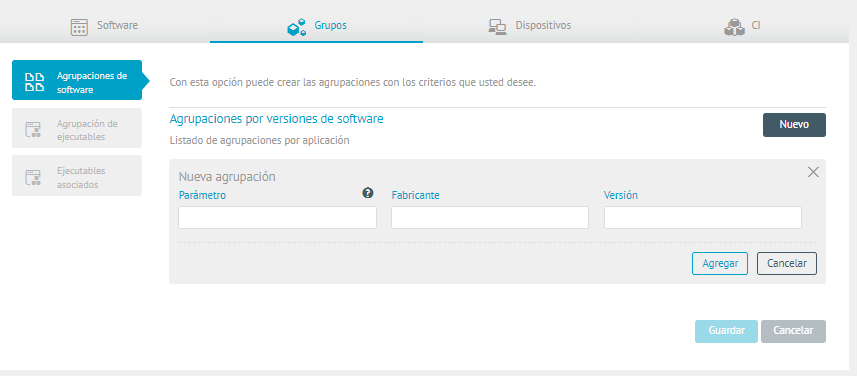Viewport: 857px width, 376px height.
Task: Open Ejecutables asociados sidebar item
Action: tap(77, 175)
